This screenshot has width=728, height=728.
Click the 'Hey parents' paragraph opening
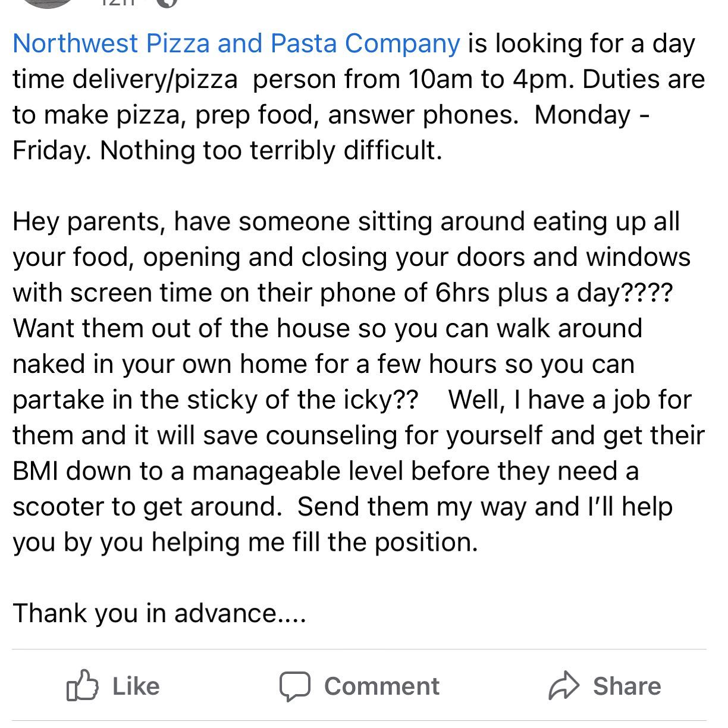89,221
